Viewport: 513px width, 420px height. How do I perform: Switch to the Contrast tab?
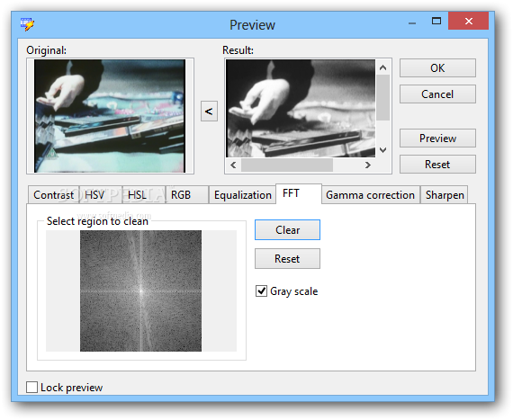[x=54, y=195]
